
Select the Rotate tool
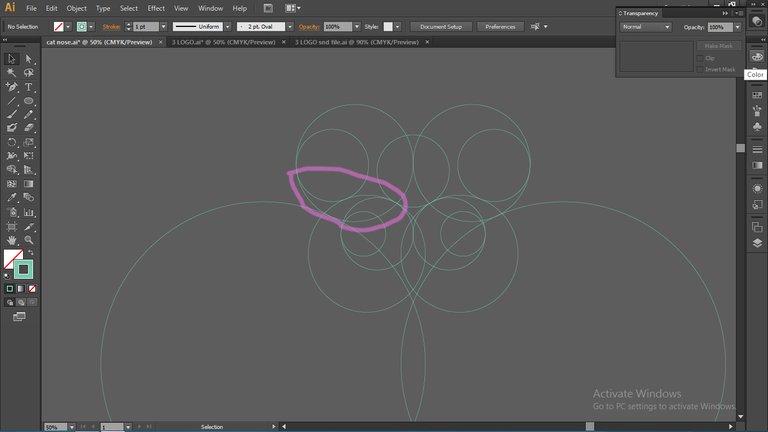point(11,142)
